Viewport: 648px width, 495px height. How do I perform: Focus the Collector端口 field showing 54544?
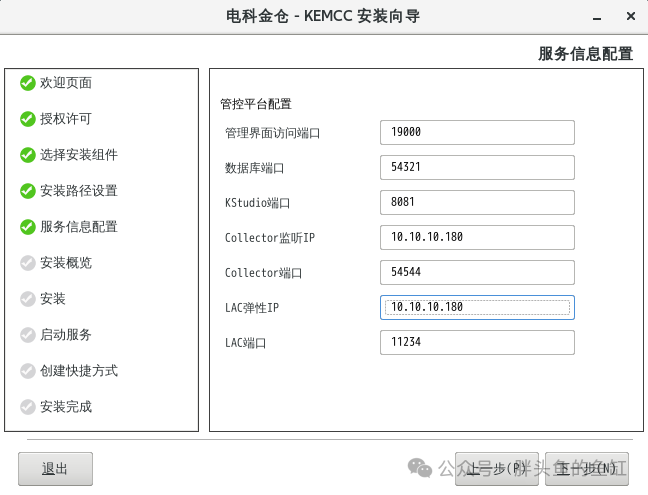(477, 272)
